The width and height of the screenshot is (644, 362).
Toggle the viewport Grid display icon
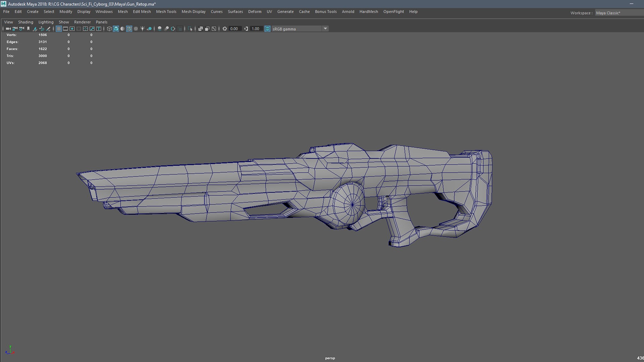59,29
